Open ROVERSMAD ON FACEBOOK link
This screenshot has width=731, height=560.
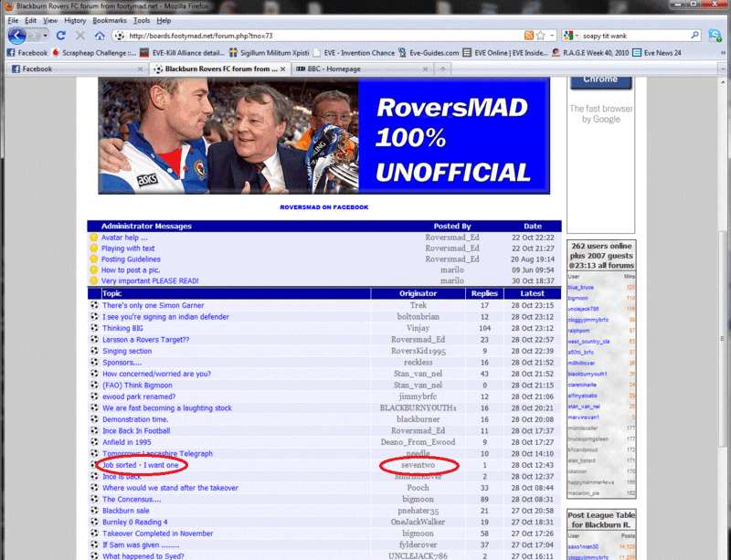(x=324, y=207)
